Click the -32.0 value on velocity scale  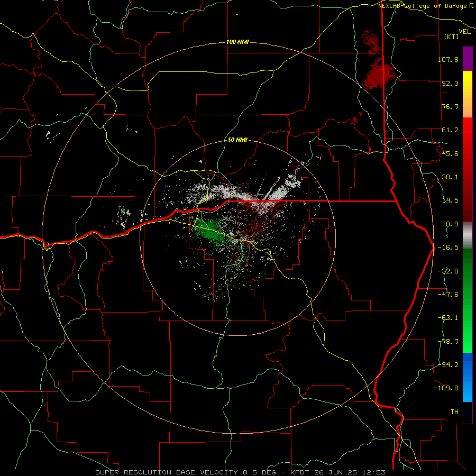(448, 271)
